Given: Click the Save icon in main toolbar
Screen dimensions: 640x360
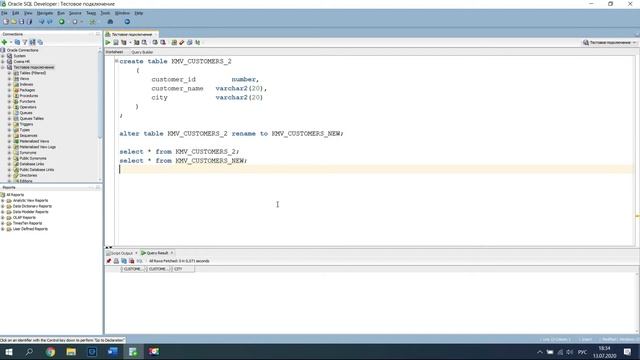Looking at the screenshot, I should [21, 22].
